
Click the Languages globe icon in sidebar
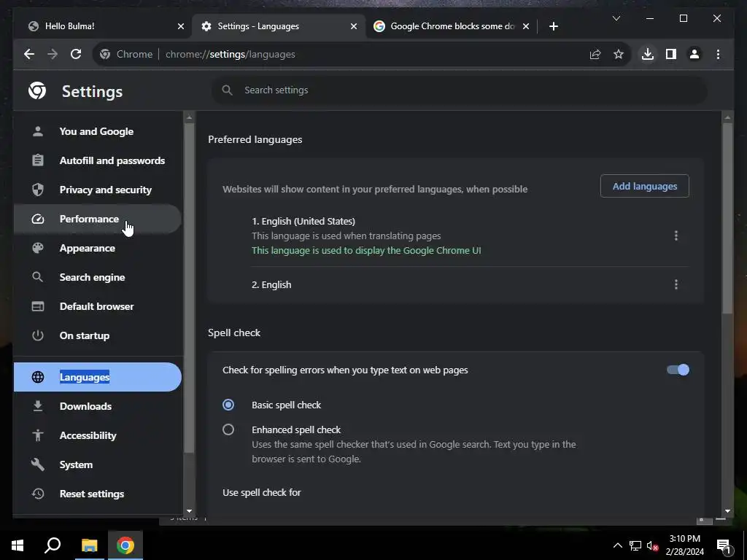(x=38, y=377)
